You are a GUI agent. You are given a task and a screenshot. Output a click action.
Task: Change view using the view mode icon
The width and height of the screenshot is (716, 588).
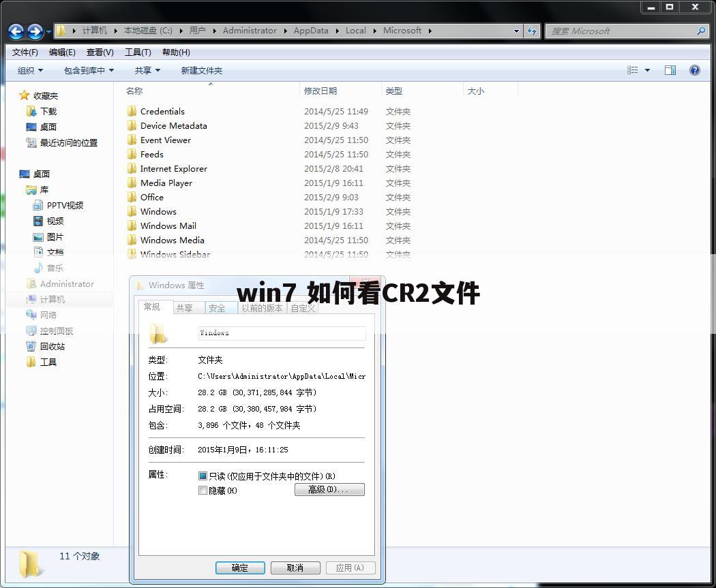click(x=632, y=70)
